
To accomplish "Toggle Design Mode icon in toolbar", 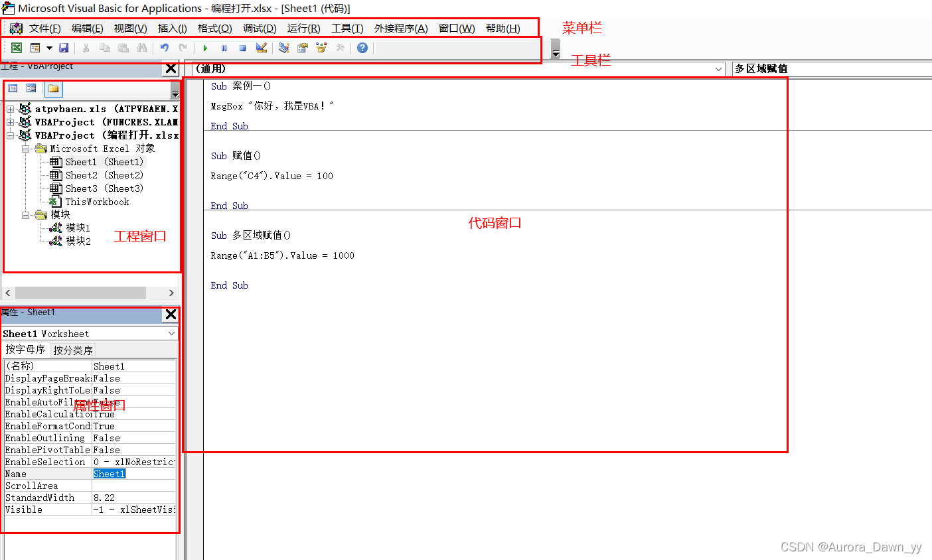I will point(261,48).
